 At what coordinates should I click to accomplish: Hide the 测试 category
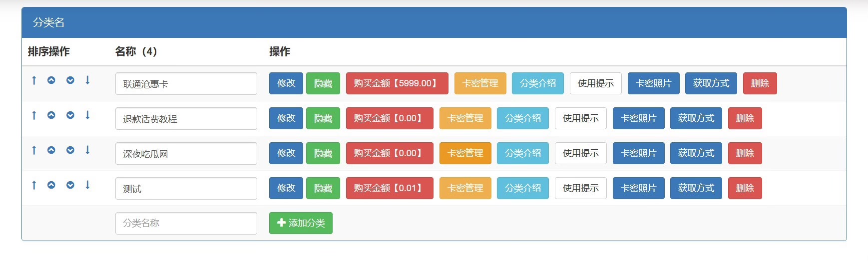(323, 188)
